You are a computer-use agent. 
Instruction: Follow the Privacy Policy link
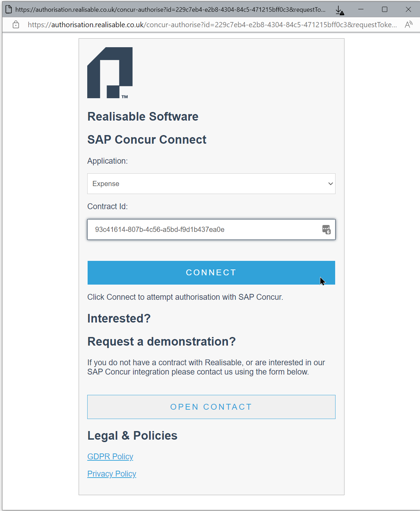click(x=112, y=474)
